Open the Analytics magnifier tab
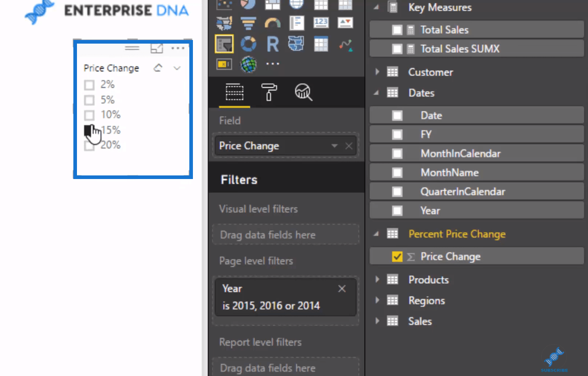This screenshot has width=588, height=376. coord(303,92)
